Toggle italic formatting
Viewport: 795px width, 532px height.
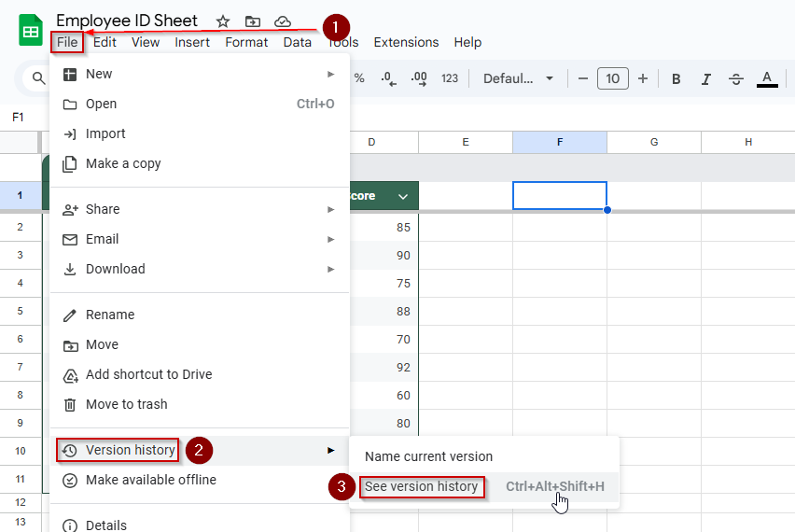pyautogui.click(x=705, y=79)
